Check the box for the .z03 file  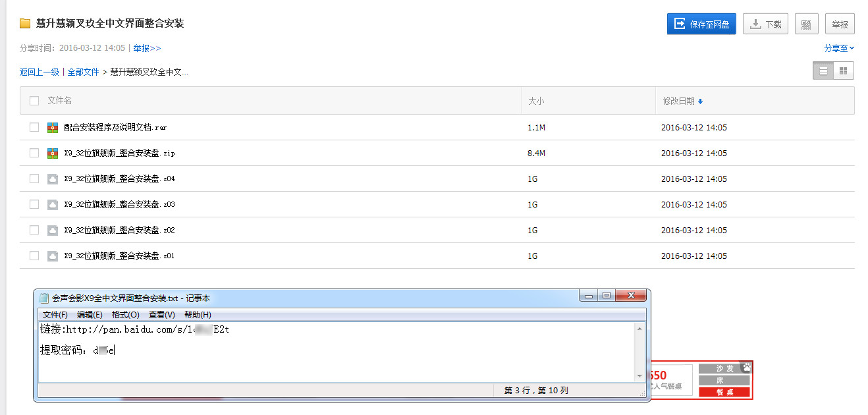34,205
